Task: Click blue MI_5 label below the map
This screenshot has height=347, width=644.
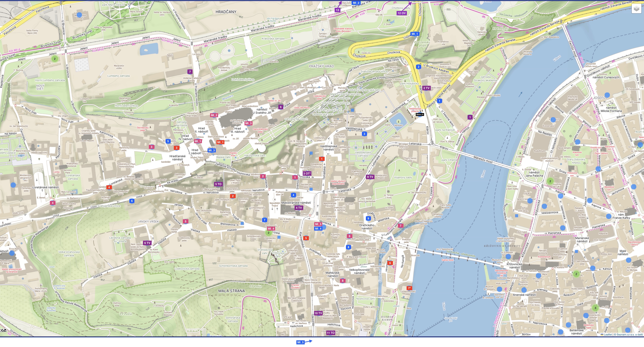Action: 300,343
